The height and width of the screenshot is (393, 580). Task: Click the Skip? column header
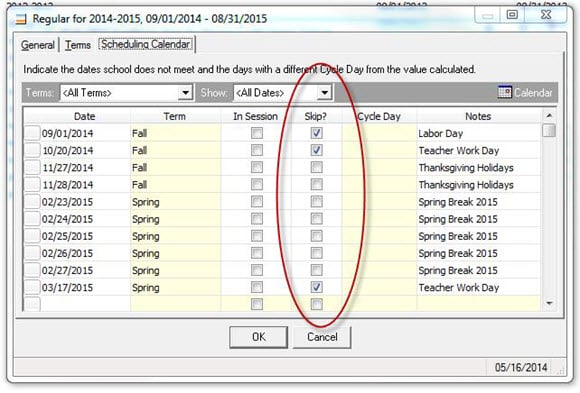tap(316, 116)
